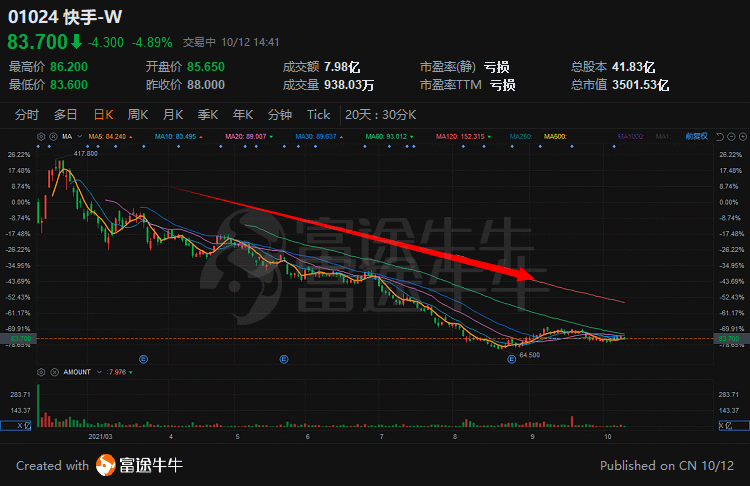Viewport: 750px width, 486px height.
Task: Click the 2021/03 date axis label
Action: pos(100,437)
